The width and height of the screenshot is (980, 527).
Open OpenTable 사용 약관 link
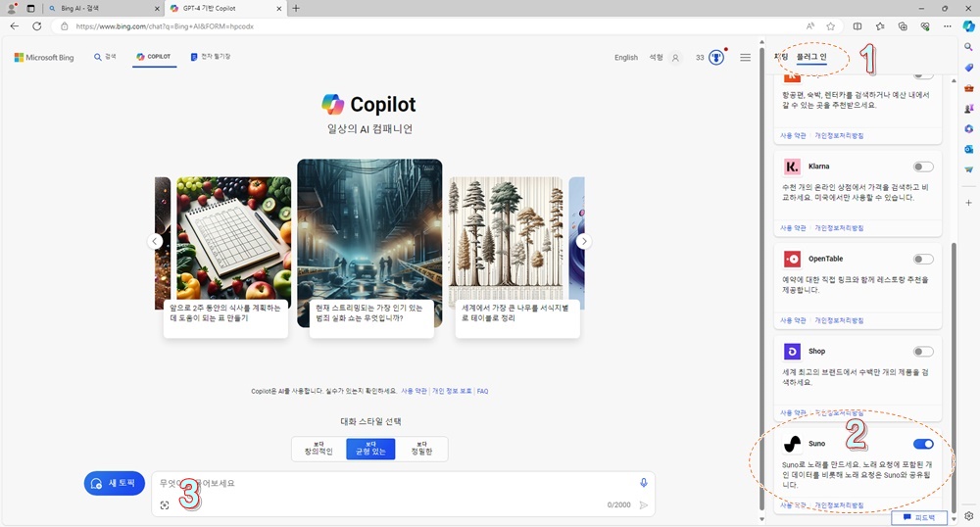click(x=793, y=320)
